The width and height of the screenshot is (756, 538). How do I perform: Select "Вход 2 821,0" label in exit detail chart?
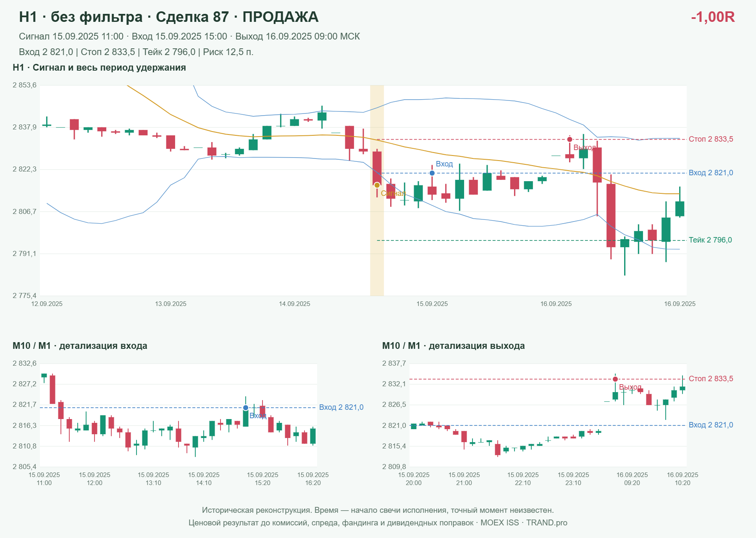711,425
